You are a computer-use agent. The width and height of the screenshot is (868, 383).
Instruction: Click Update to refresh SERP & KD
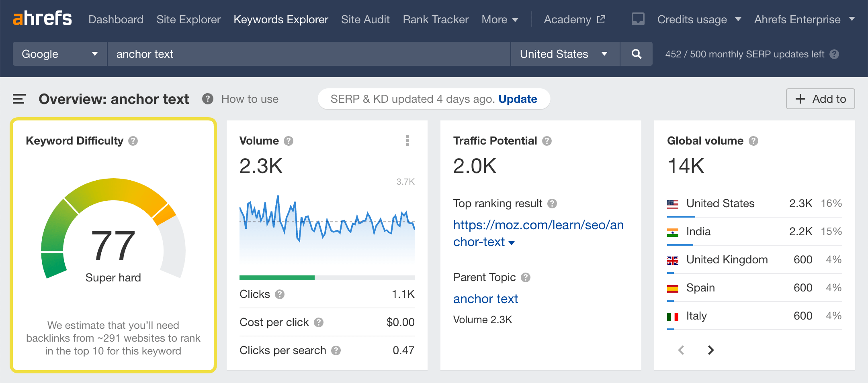[x=517, y=99]
